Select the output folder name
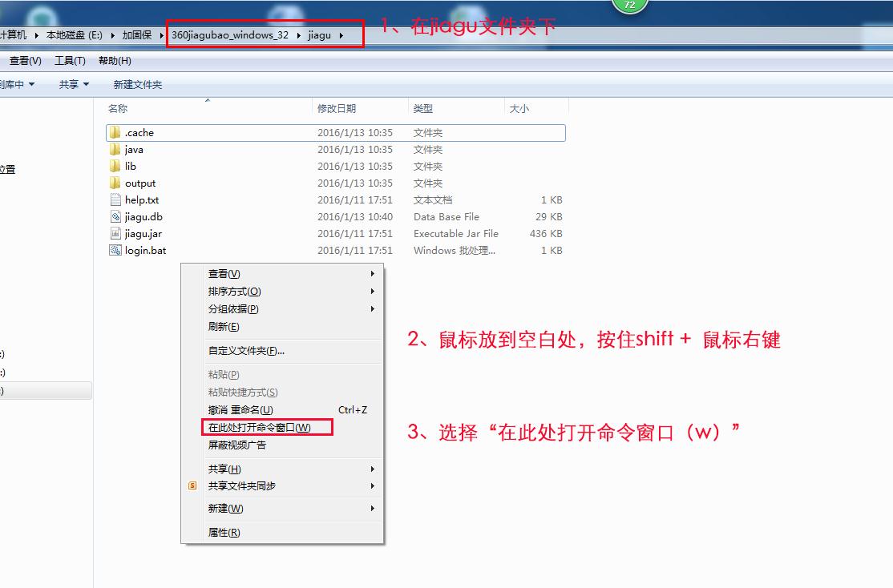The image size is (893, 588). (140, 183)
